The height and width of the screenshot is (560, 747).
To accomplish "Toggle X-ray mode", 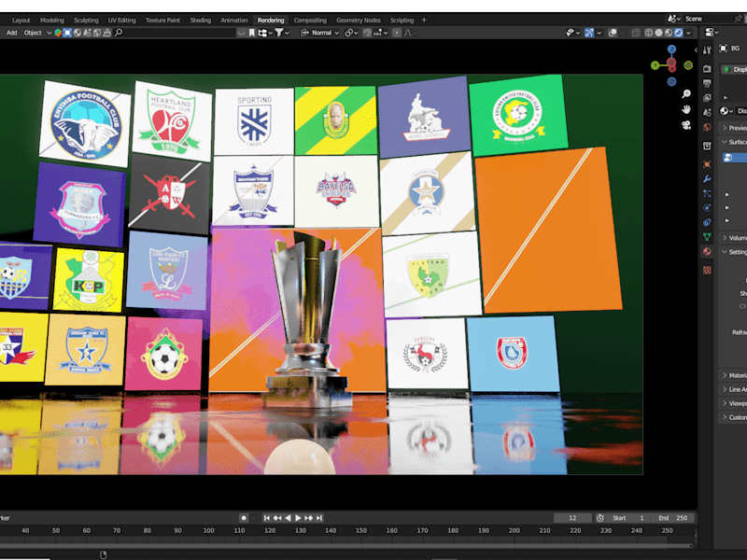I will [636, 33].
